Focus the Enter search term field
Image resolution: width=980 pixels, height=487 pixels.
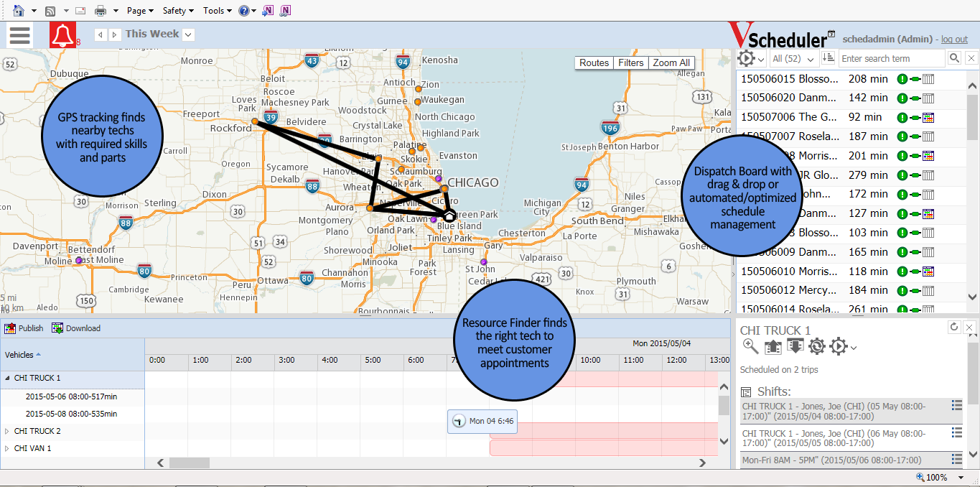click(892, 58)
